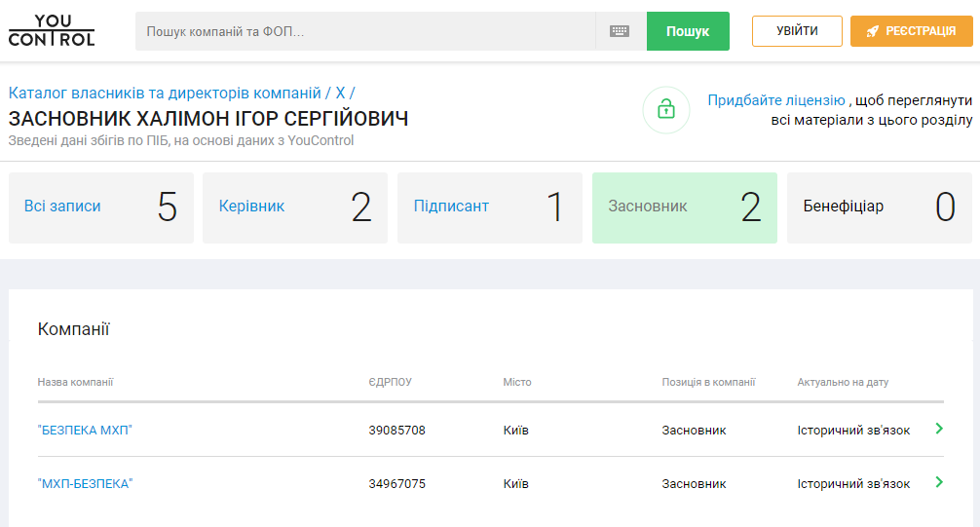Follow the Придбайте ліцензію link
The width and height of the screenshot is (980, 527).
coord(776,100)
